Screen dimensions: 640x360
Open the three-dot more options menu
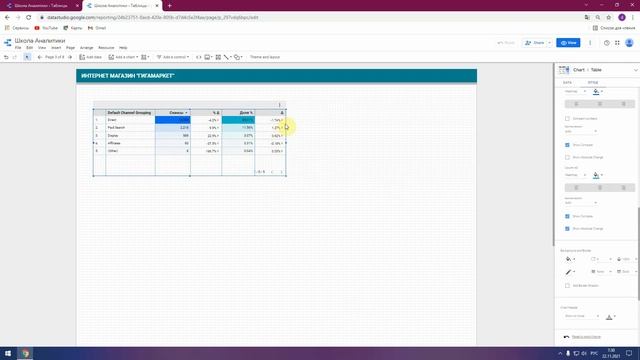point(590,43)
